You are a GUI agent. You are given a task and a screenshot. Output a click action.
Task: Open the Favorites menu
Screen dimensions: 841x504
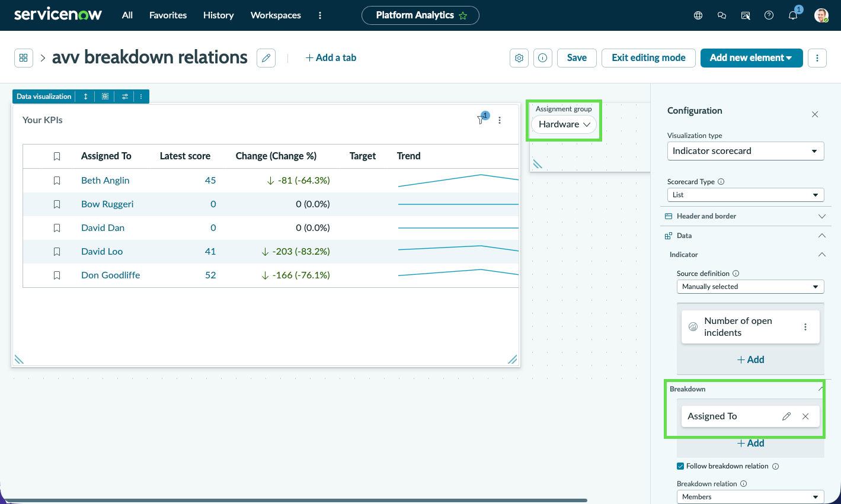click(168, 15)
